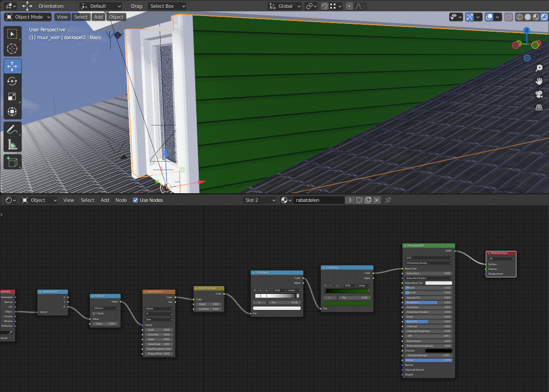
Task: Activate the 3D Cursor tool
Action: click(13, 49)
